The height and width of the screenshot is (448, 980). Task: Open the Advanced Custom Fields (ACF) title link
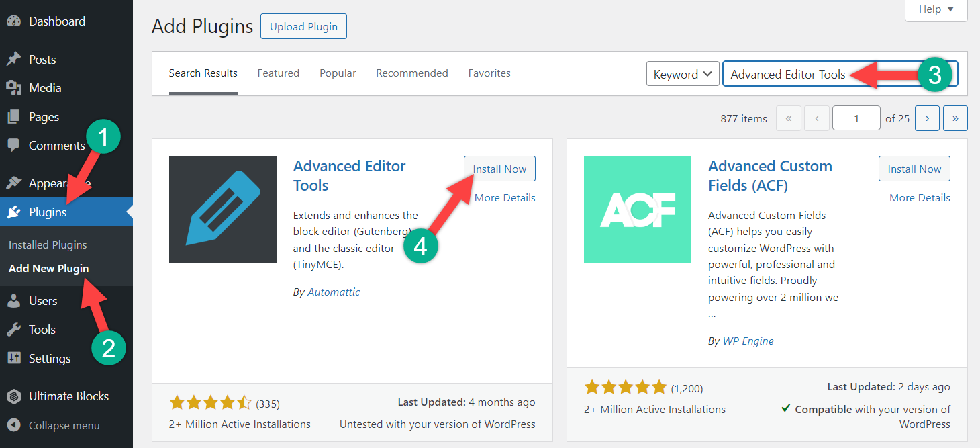coord(770,176)
